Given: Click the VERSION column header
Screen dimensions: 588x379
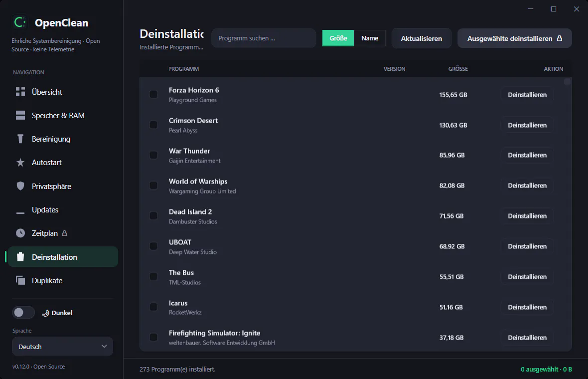Looking at the screenshot, I should coord(394,69).
